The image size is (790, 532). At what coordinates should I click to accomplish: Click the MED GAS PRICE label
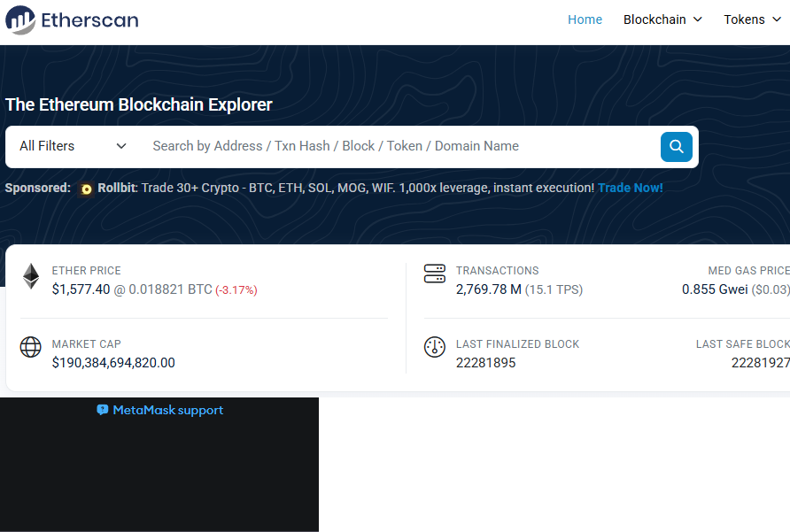[748, 271]
